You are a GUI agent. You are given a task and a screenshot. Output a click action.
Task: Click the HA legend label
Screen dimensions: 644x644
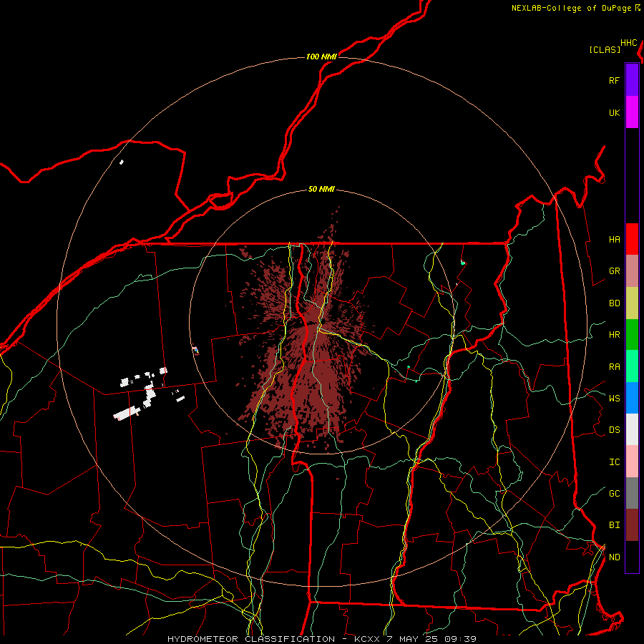[614, 239]
